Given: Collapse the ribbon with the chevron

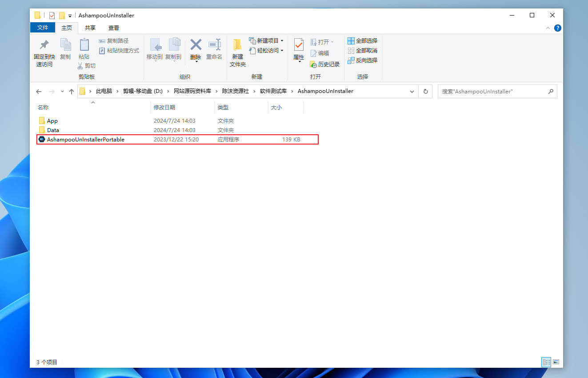Looking at the screenshot, I should [548, 28].
